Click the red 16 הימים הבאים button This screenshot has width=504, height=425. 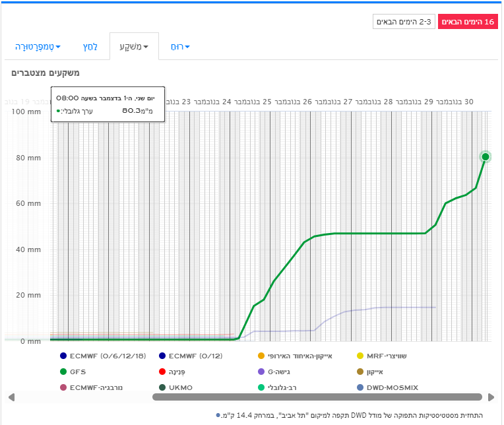pyautogui.click(x=471, y=22)
